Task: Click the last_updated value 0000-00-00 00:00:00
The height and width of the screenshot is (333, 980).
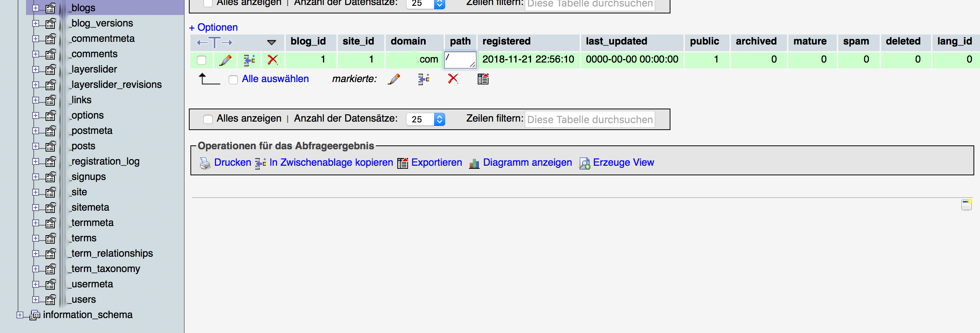Action: [x=632, y=59]
